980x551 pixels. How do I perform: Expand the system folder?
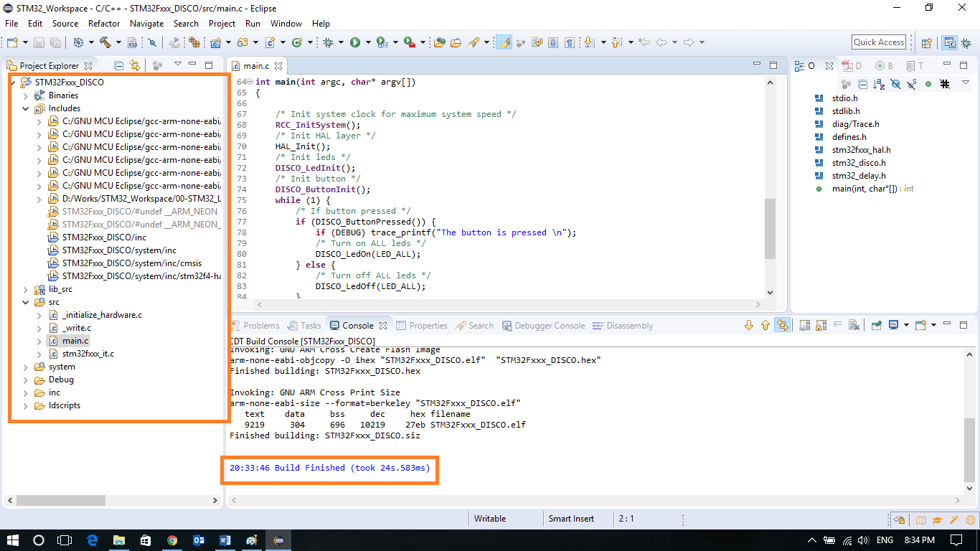click(26, 367)
